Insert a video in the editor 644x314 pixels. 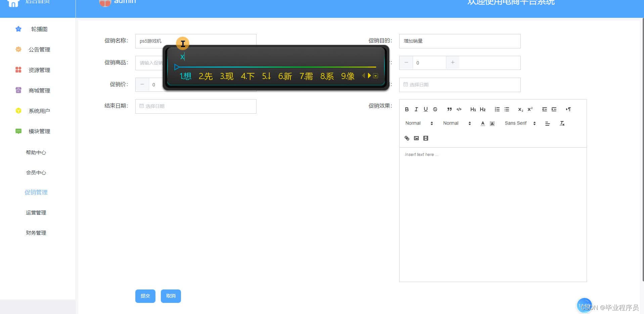tap(426, 138)
